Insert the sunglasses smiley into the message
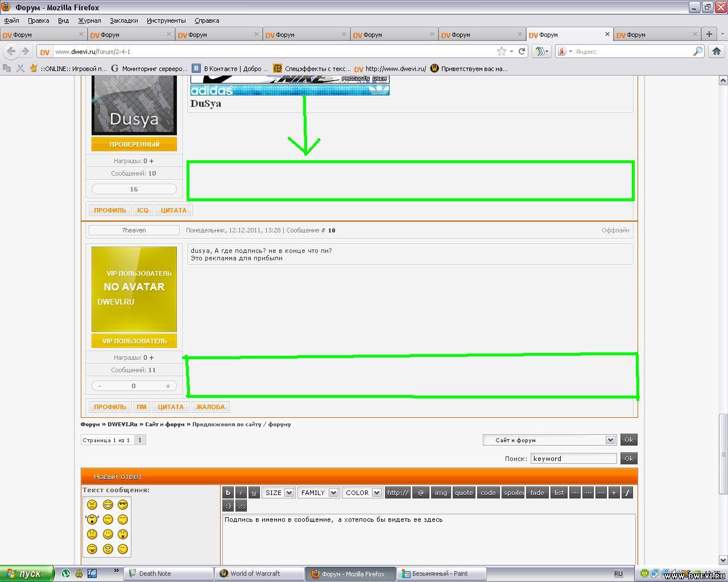Screen dimensions: 728x582 pos(123,505)
